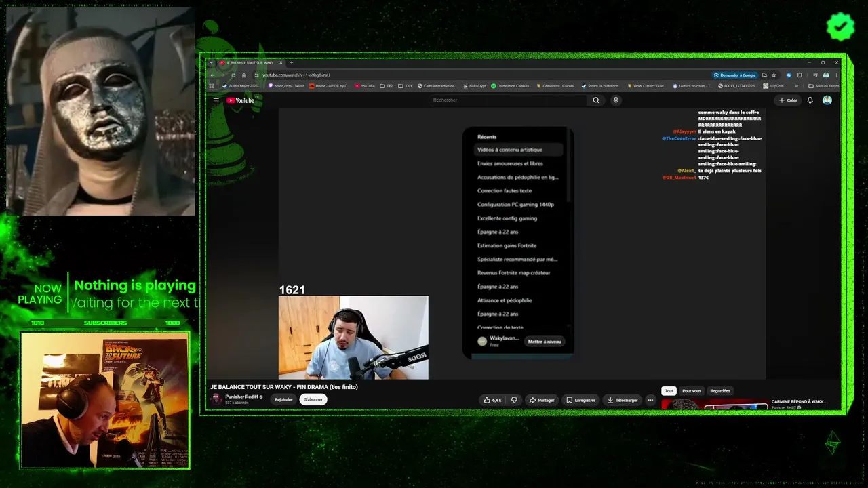The image size is (868, 488).
Task: Go back in the browser
Action: click(x=212, y=75)
